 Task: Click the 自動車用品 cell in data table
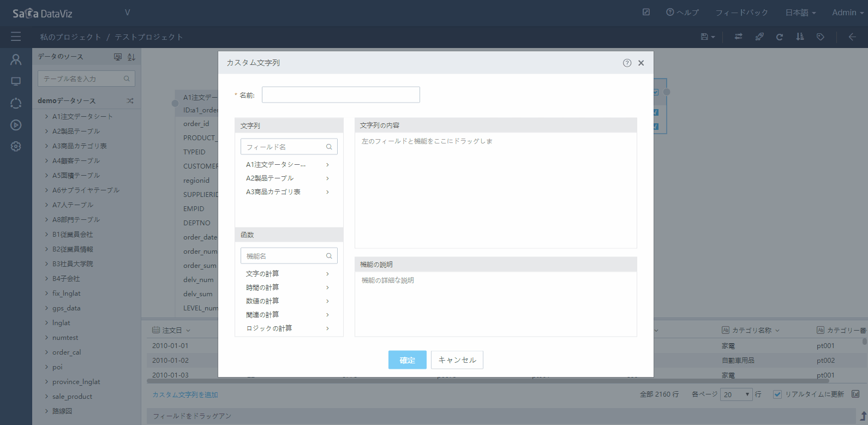(x=738, y=361)
